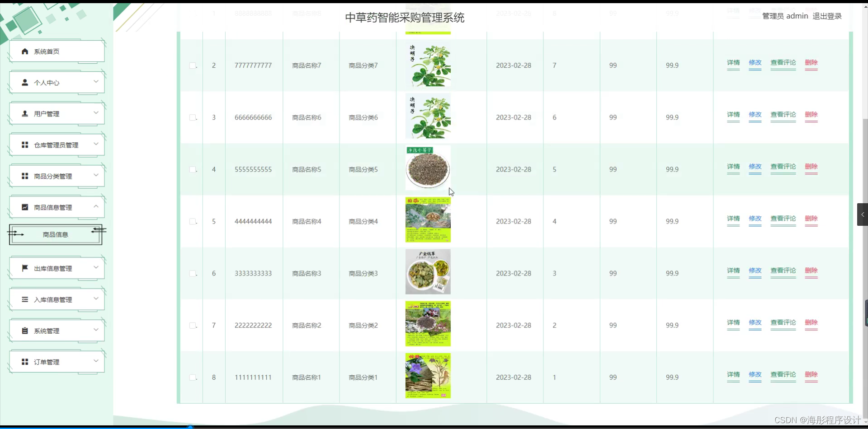
Task: Click 删除 for 商品名称1
Action: click(x=811, y=375)
